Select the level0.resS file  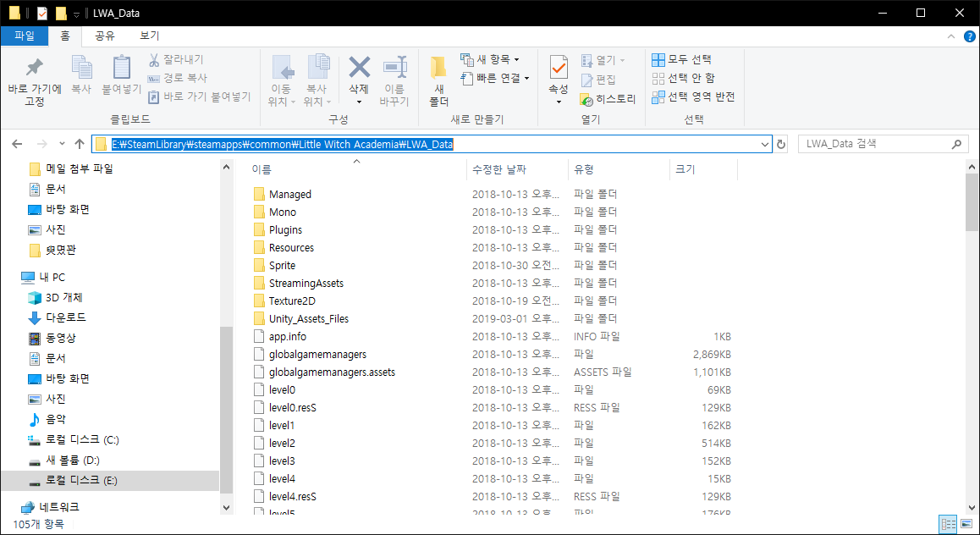pos(293,407)
